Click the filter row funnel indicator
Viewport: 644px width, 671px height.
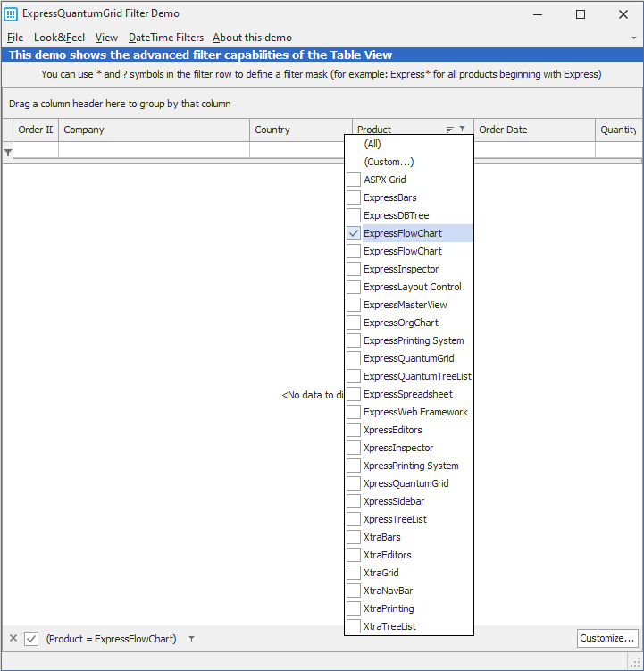coord(8,153)
